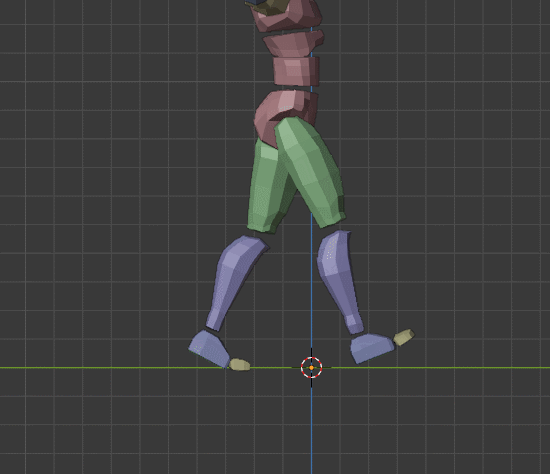Select the raised olive toe of leading foot
Image resolution: width=550 pixels, height=474 pixels.
(x=404, y=337)
